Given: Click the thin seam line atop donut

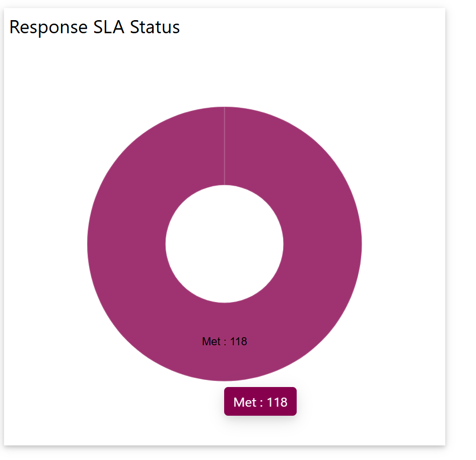Looking at the screenshot, I should 224,146.
